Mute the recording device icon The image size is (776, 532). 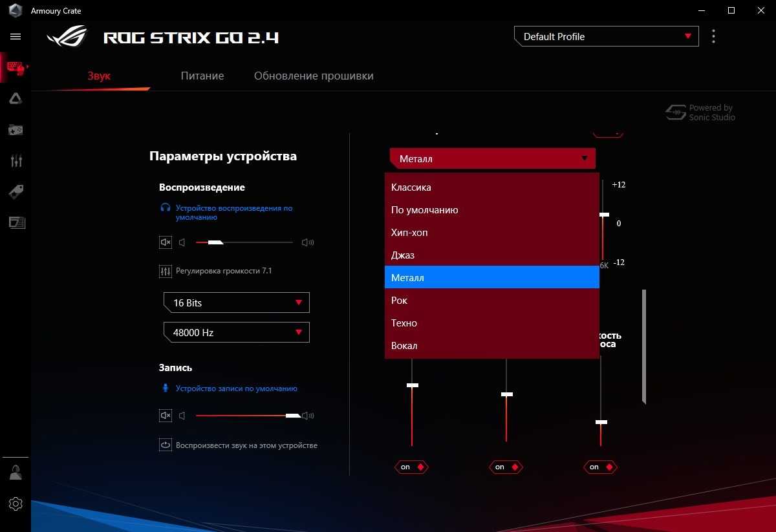(x=166, y=416)
